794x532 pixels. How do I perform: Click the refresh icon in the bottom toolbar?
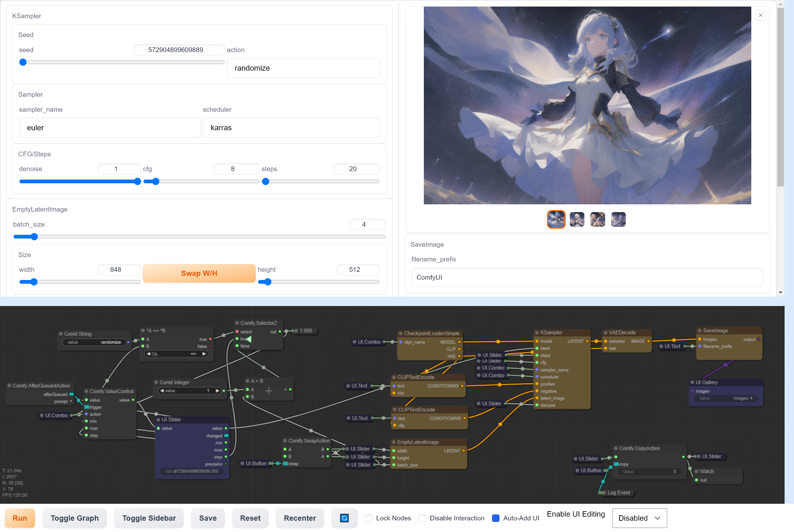pos(344,518)
